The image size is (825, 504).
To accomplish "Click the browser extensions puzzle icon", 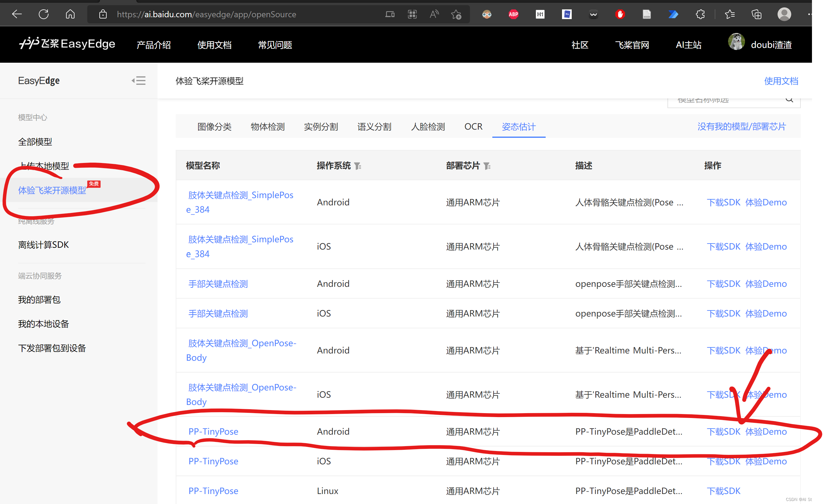I will (700, 14).
